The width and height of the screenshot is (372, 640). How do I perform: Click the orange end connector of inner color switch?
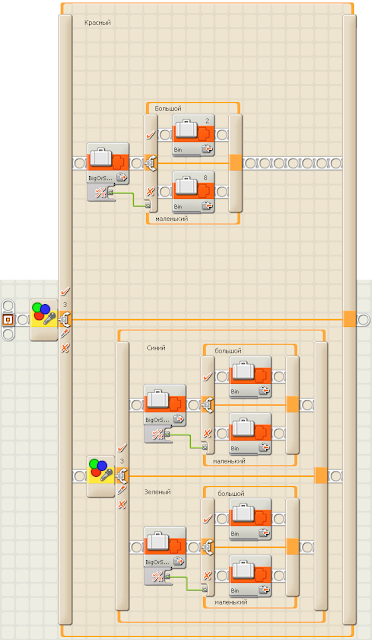pyautogui.click(x=321, y=476)
